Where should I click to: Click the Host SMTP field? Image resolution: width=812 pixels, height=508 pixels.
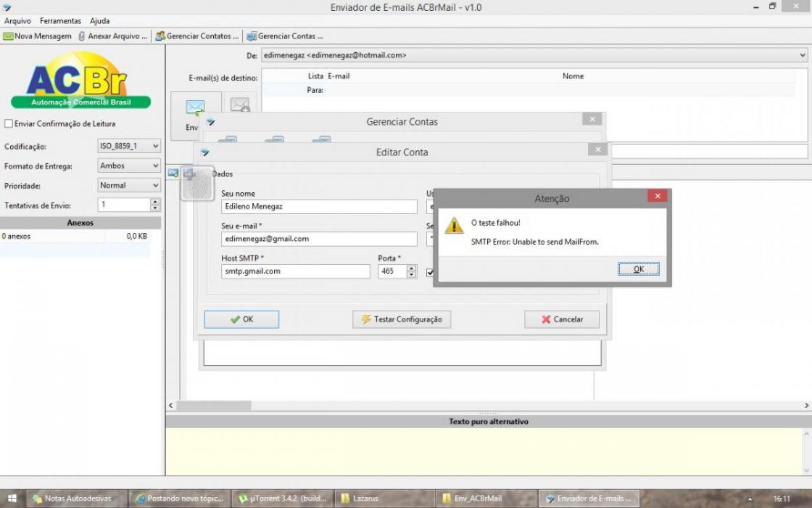point(296,271)
